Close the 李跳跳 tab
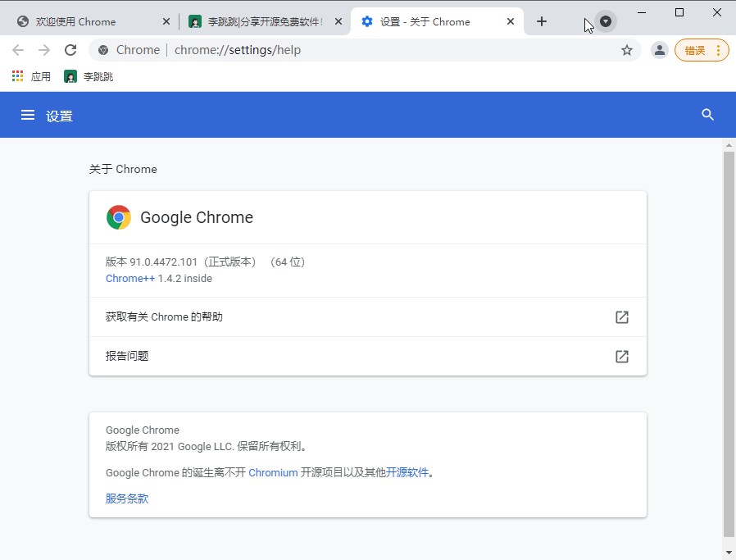Screen dimensions: 736x560 pos(338,21)
